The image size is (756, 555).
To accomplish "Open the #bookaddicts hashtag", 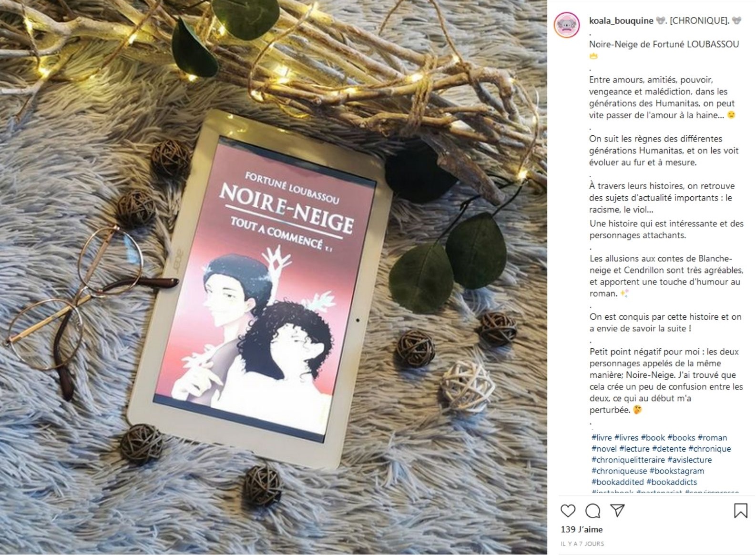I will coord(672,482).
